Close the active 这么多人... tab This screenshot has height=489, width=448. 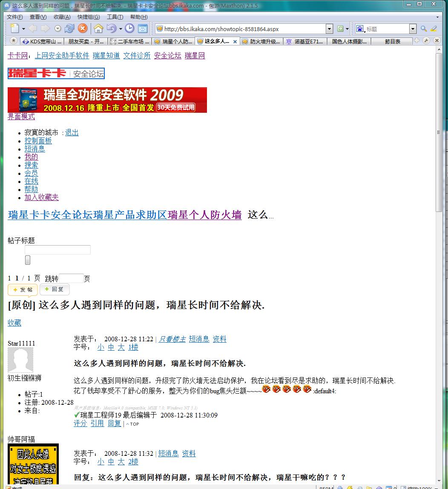[235, 41]
